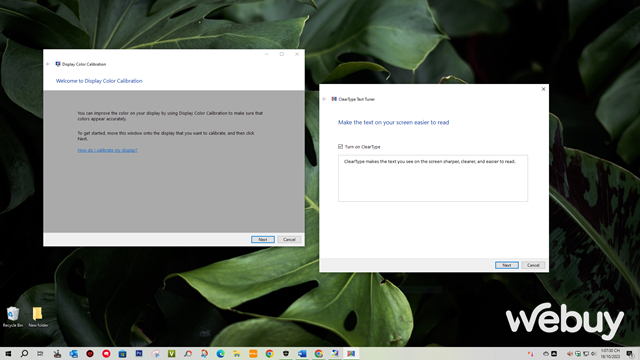Cancel the ClearType Text Tuner wizard
The image size is (640, 360).
tap(533, 265)
